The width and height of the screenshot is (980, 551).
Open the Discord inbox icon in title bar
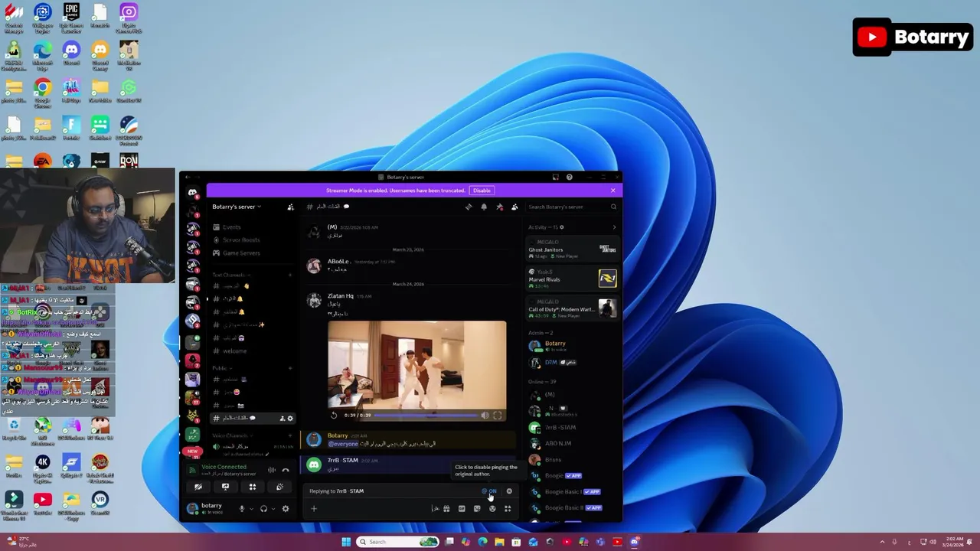tap(555, 177)
